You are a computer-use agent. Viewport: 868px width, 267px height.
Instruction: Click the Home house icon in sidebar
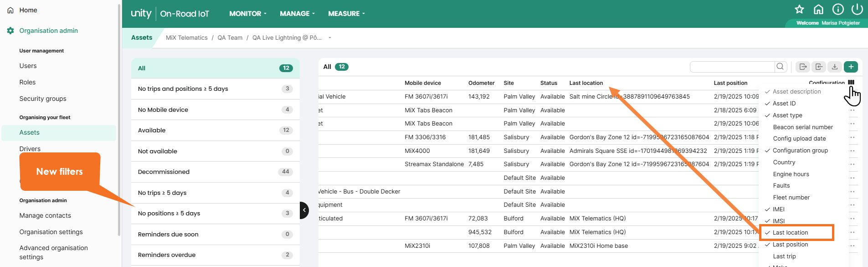coord(10,10)
